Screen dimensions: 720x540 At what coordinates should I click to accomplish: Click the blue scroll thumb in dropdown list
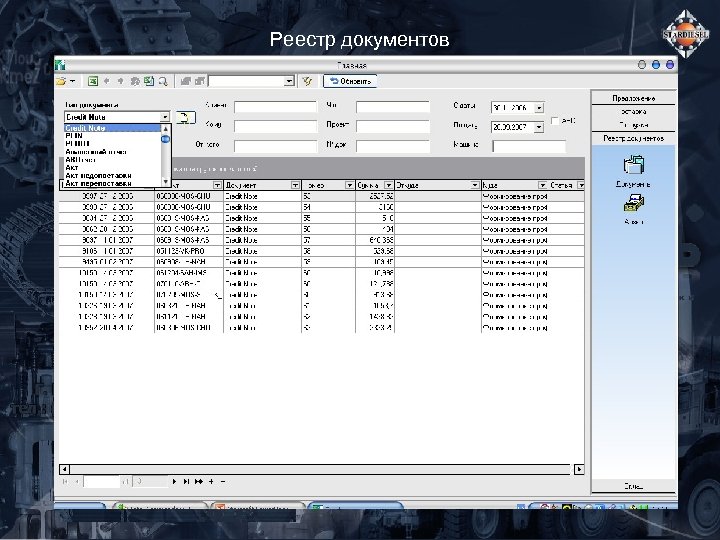pos(165,139)
